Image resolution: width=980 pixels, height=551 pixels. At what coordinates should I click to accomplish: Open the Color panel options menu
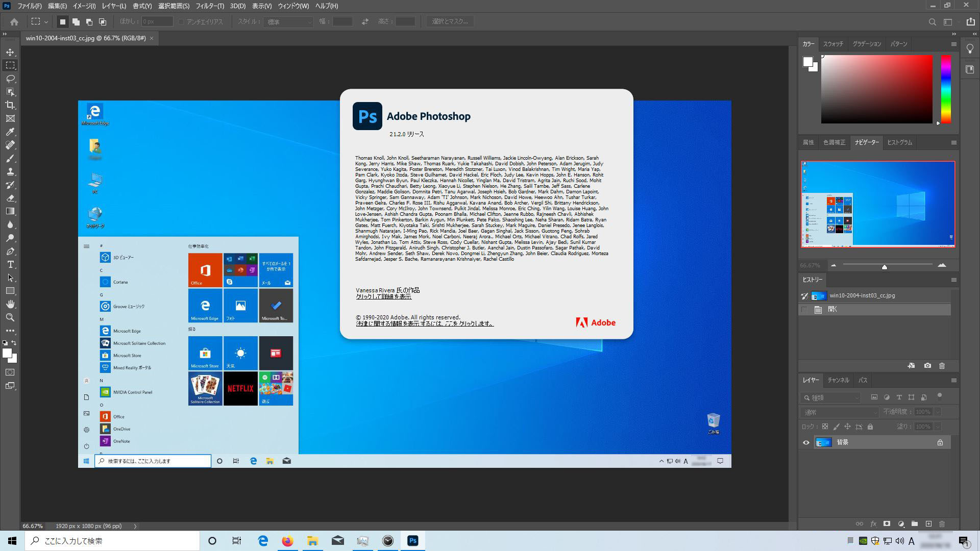pyautogui.click(x=953, y=44)
